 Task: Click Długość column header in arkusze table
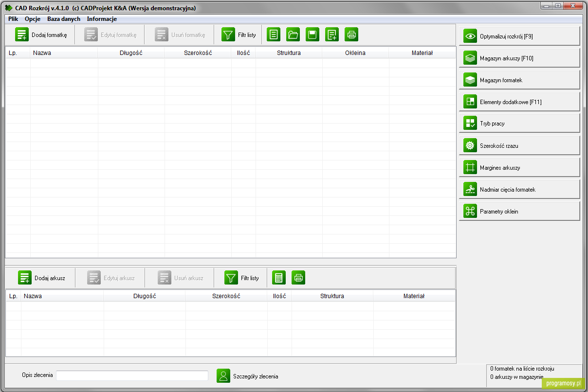coord(145,296)
